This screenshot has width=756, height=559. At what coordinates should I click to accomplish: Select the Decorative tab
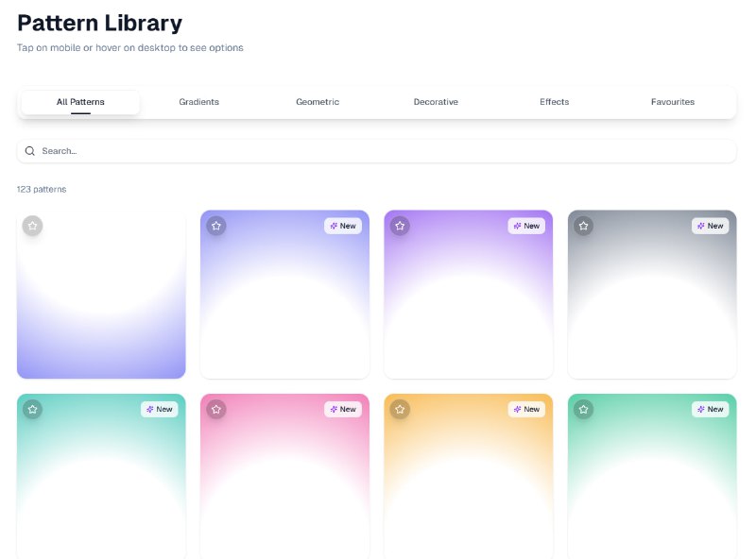[436, 102]
